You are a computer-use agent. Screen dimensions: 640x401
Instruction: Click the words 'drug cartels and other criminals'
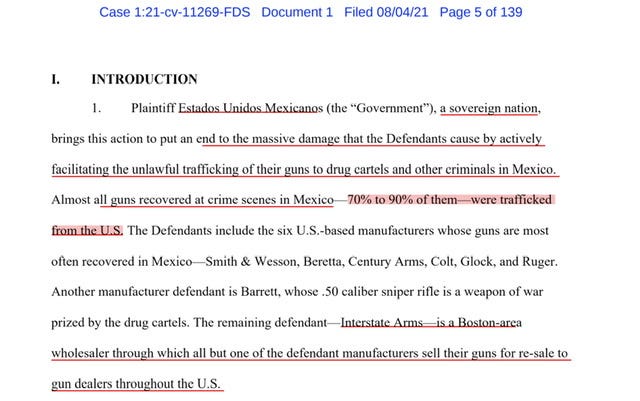pyautogui.click(x=410, y=169)
